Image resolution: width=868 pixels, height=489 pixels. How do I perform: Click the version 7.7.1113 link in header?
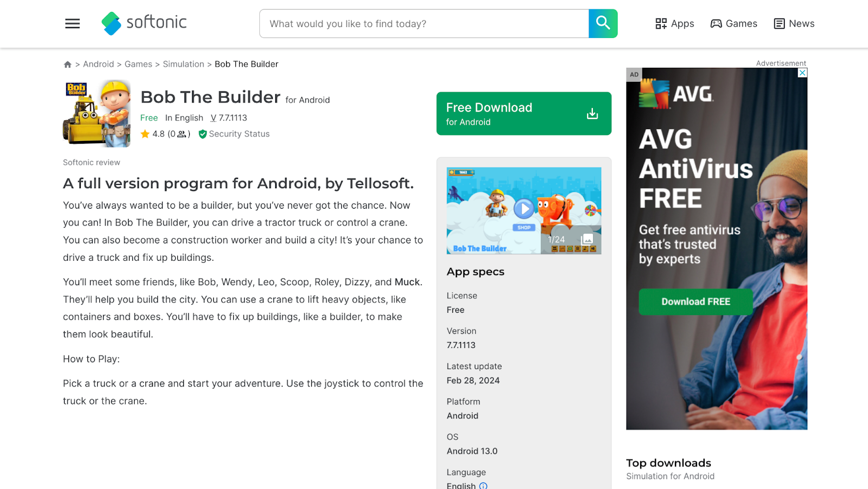point(229,118)
